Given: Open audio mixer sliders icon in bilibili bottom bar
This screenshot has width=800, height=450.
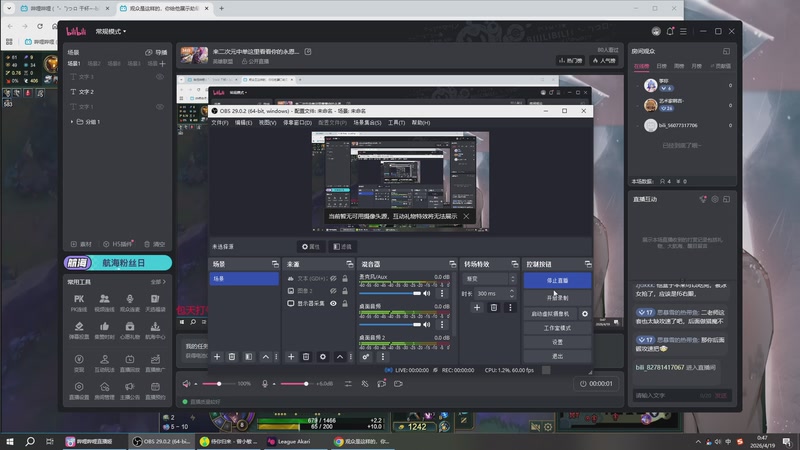Looking at the screenshot, I should coord(348,384).
